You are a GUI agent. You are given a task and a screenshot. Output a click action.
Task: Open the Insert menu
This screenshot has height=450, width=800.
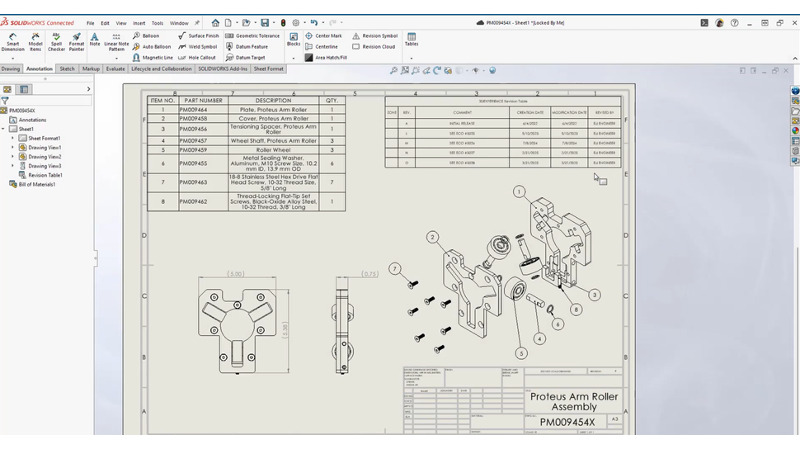click(139, 22)
